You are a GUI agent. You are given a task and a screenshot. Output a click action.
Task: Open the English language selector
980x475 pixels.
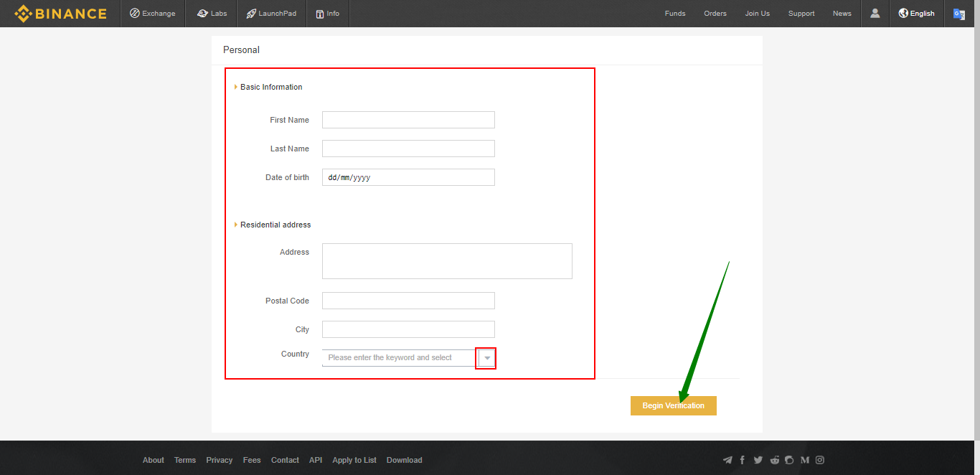pos(917,14)
